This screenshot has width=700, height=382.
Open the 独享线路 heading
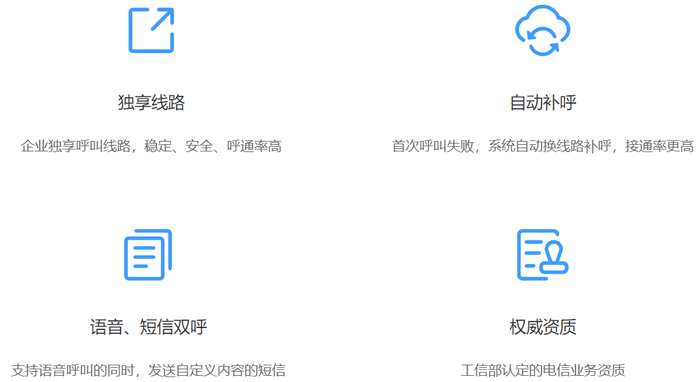(151, 103)
